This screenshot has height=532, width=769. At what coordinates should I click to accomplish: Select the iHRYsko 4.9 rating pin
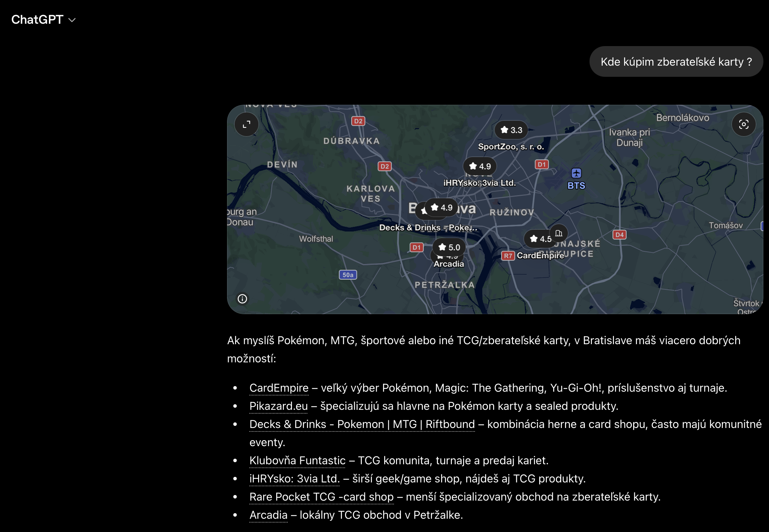480,167
